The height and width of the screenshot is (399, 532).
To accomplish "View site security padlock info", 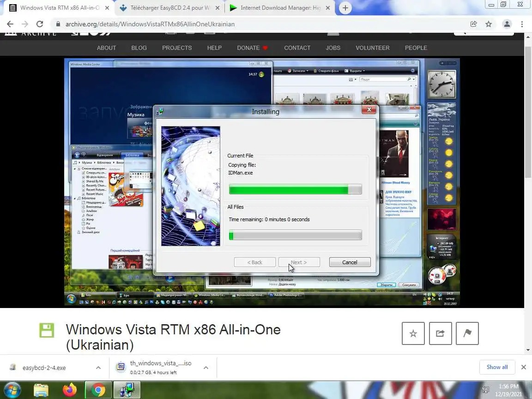I will [x=58, y=24].
